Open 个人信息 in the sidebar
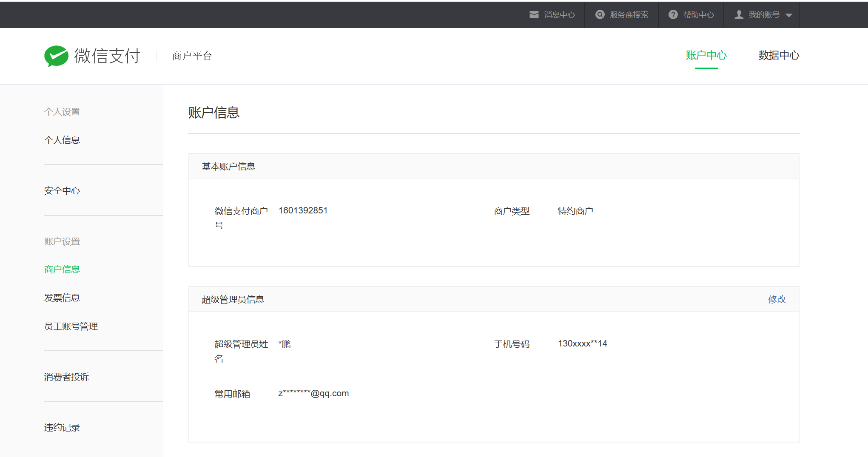 point(62,140)
